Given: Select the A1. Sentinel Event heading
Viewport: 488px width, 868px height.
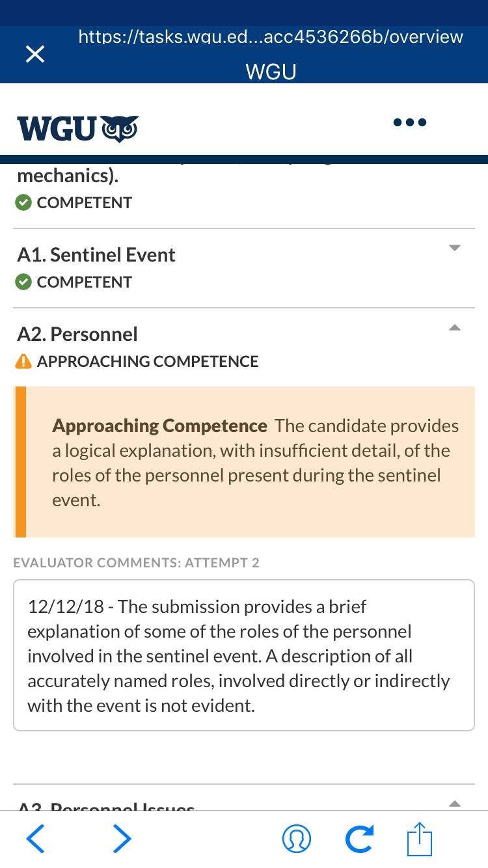Looking at the screenshot, I should coord(96,254).
